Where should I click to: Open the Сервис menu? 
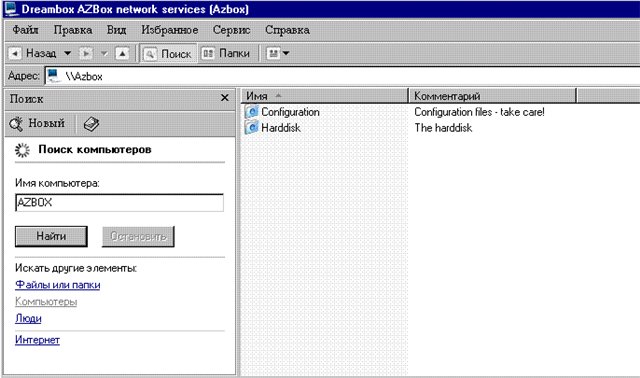click(x=231, y=30)
